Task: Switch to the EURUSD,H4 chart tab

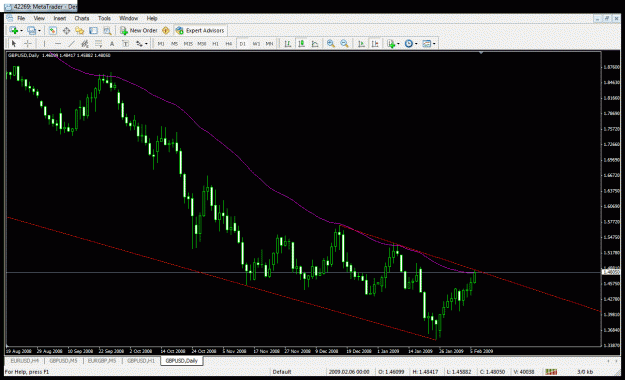Action: pyautogui.click(x=25, y=361)
